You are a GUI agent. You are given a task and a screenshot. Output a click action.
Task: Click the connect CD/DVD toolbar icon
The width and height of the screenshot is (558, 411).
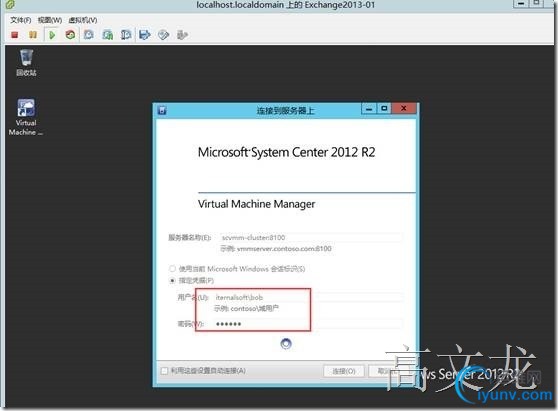tap(163, 35)
